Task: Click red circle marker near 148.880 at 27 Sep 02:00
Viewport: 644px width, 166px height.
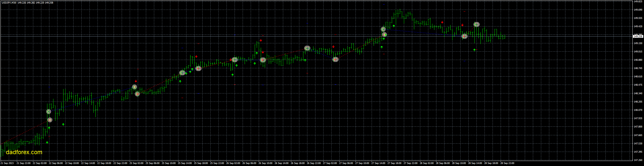Action: [x=335, y=60]
